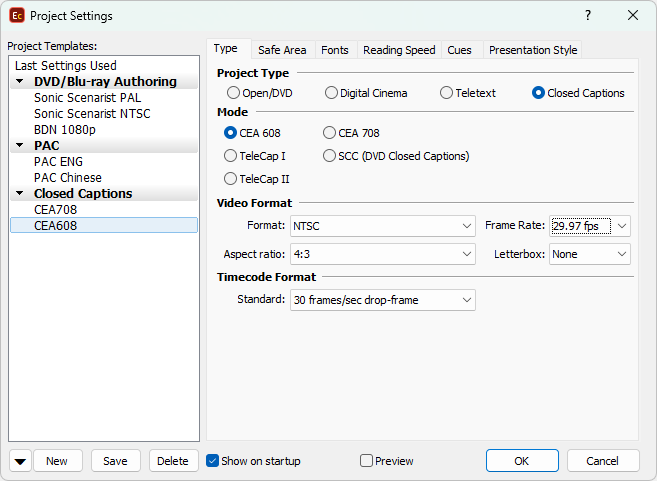Choose the Teletext project type
Image resolution: width=657 pixels, height=481 pixels.
pos(447,93)
